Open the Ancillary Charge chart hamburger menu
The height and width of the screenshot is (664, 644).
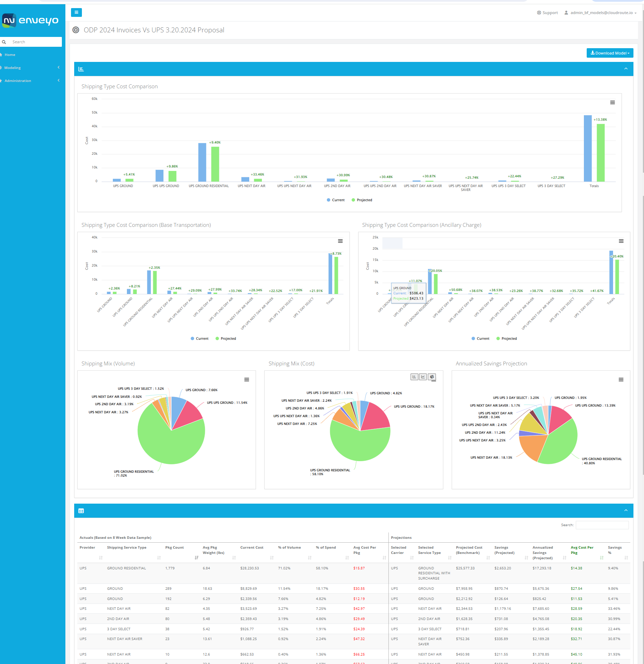pyautogui.click(x=621, y=241)
